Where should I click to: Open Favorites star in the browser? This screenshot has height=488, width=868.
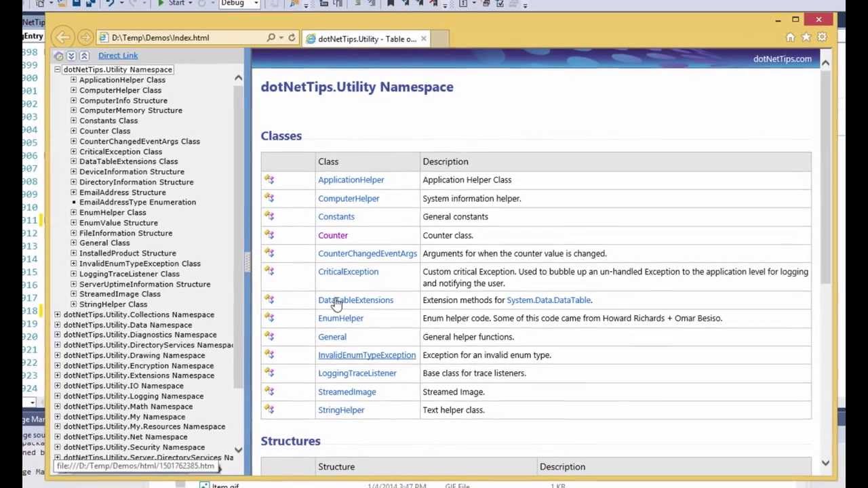click(x=806, y=38)
